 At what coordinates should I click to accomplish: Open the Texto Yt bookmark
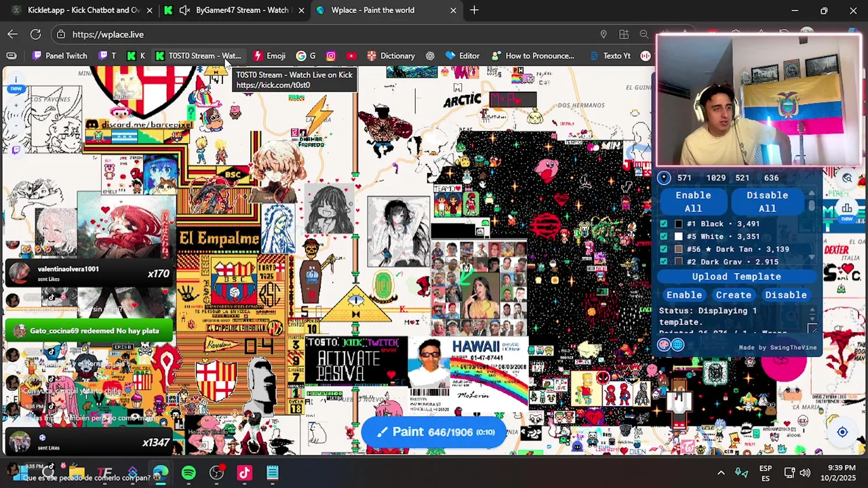[610, 56]
